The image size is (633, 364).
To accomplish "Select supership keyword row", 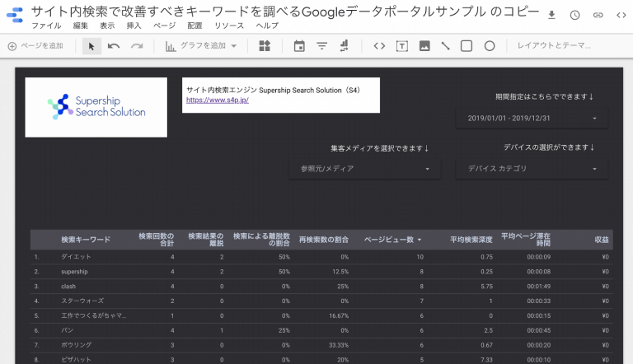I will (x=321, y=272).
